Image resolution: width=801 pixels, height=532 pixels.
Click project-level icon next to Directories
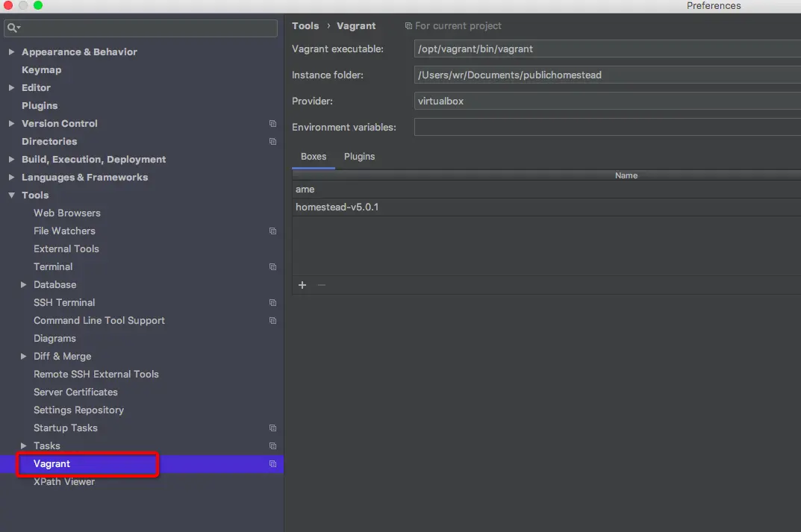272,142
